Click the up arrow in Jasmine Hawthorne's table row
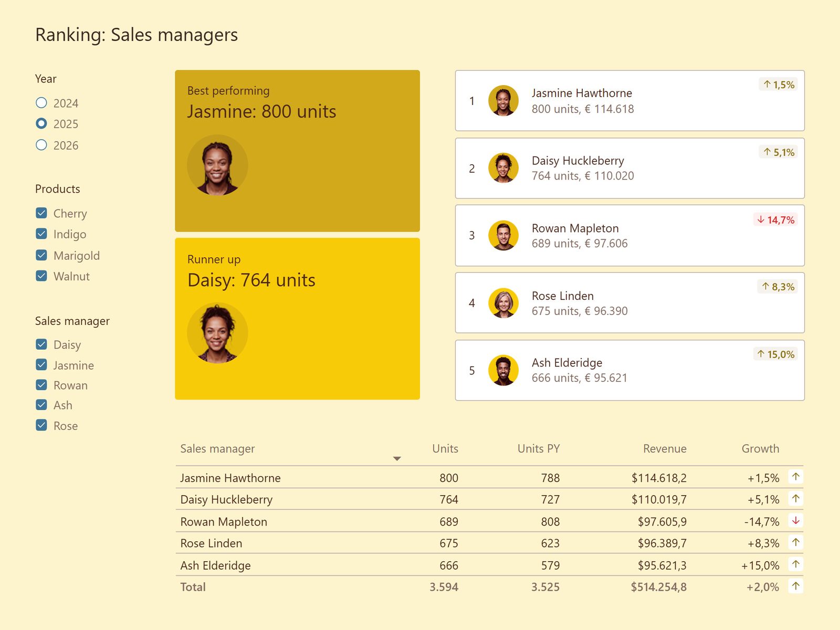Viewport: 840px width, 630px height. [x=796, y=477]
